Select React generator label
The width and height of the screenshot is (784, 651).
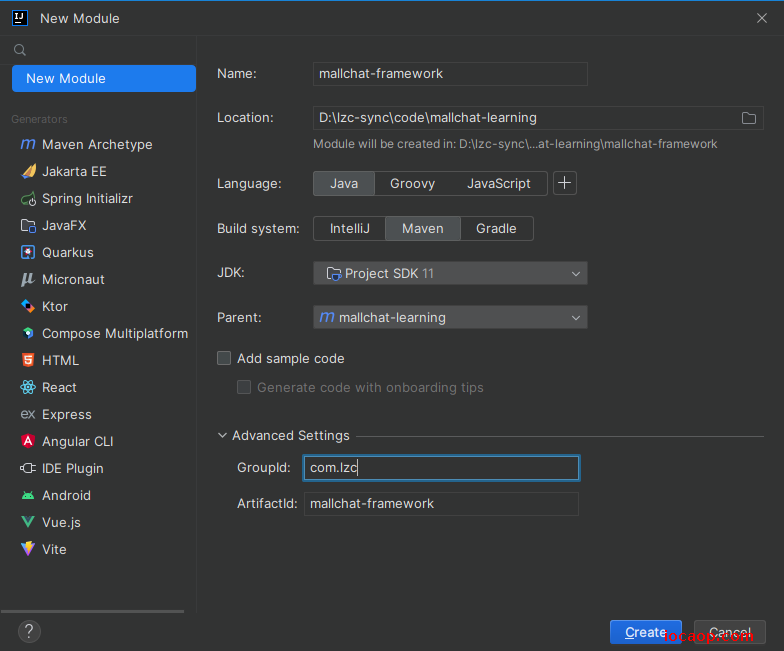tap(59, 388)
